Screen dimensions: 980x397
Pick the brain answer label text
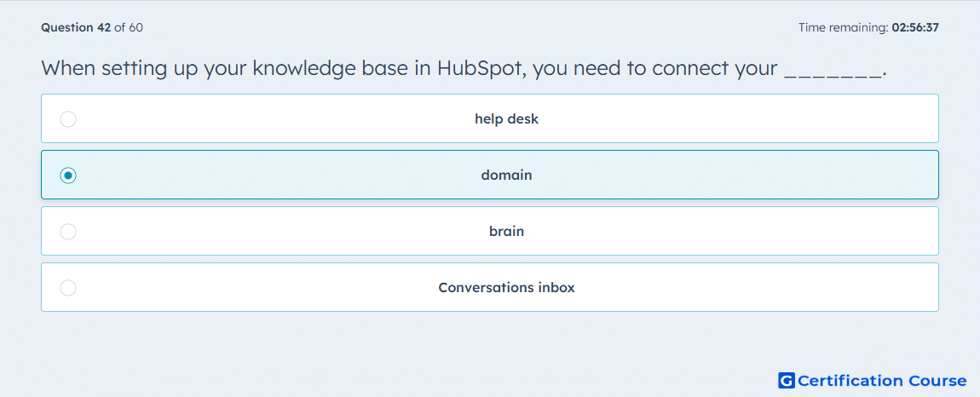(x=506, y=232)
